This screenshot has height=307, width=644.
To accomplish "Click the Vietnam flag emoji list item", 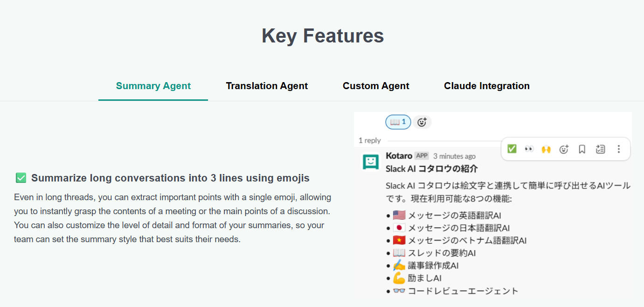I will (x=399, y=240).
